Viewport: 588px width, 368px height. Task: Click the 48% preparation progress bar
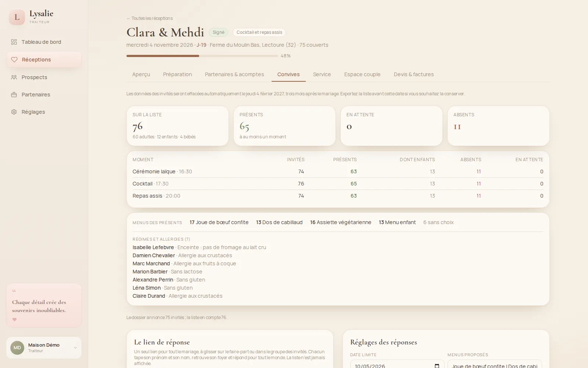[202, 56]
